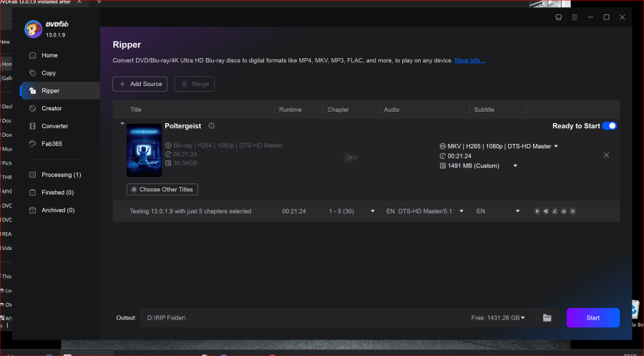Go to the Converter module
This screenshot has width=644, height=356.
point(54,126)
